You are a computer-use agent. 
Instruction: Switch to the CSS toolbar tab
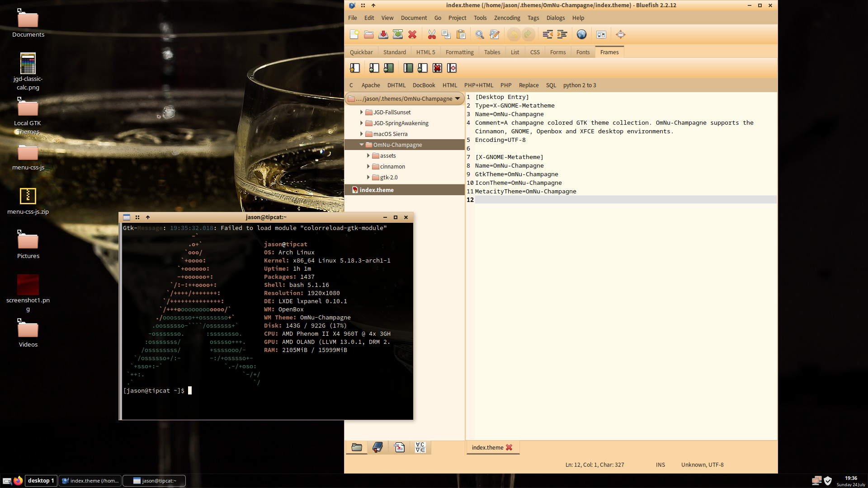click(535, 52)
